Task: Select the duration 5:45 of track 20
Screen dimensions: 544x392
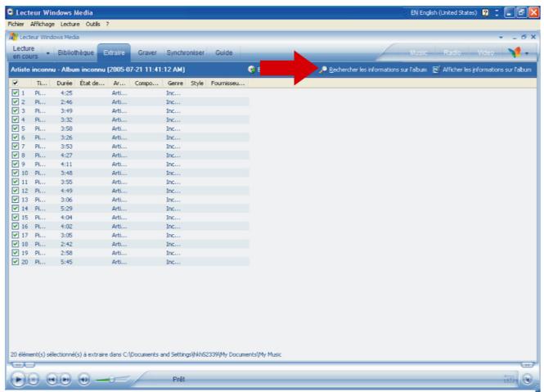Action: [x=66, y=262]
